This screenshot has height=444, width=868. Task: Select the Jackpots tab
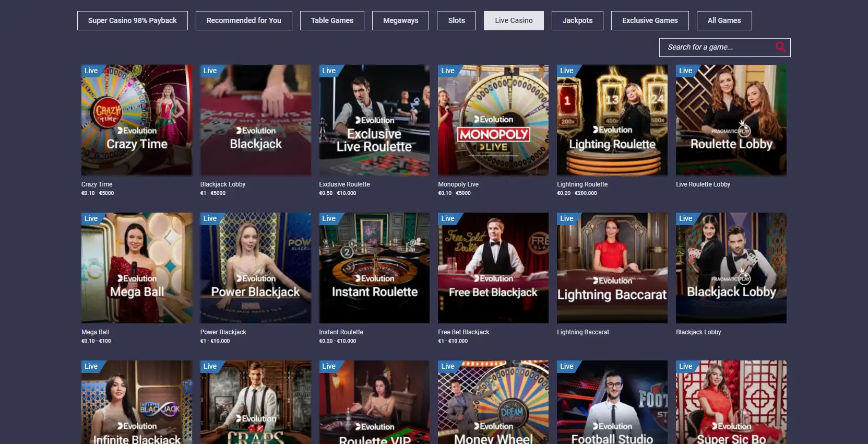click(x=577, y=20)
